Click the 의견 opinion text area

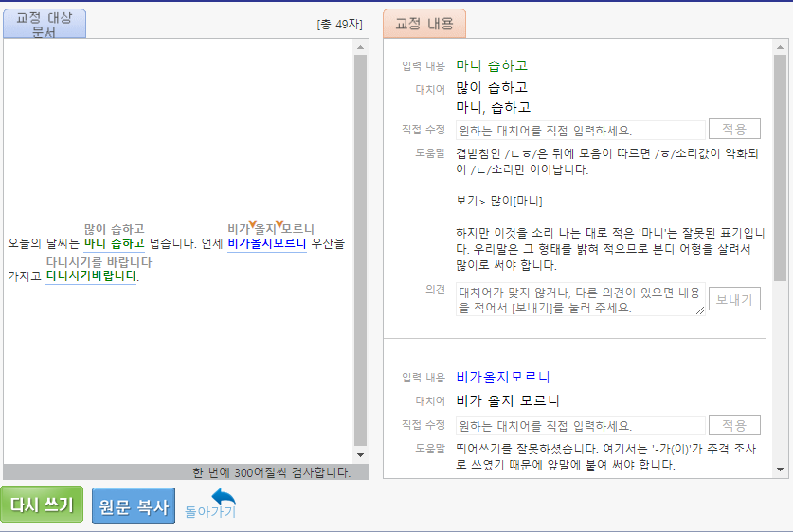(580, 299)
